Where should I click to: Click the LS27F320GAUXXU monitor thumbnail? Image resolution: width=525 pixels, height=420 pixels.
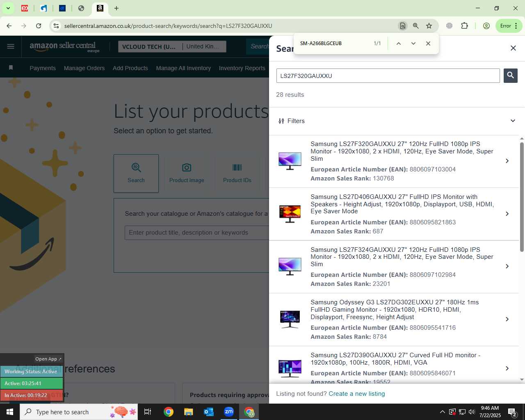pyautogui.click(x=290, y=161)
